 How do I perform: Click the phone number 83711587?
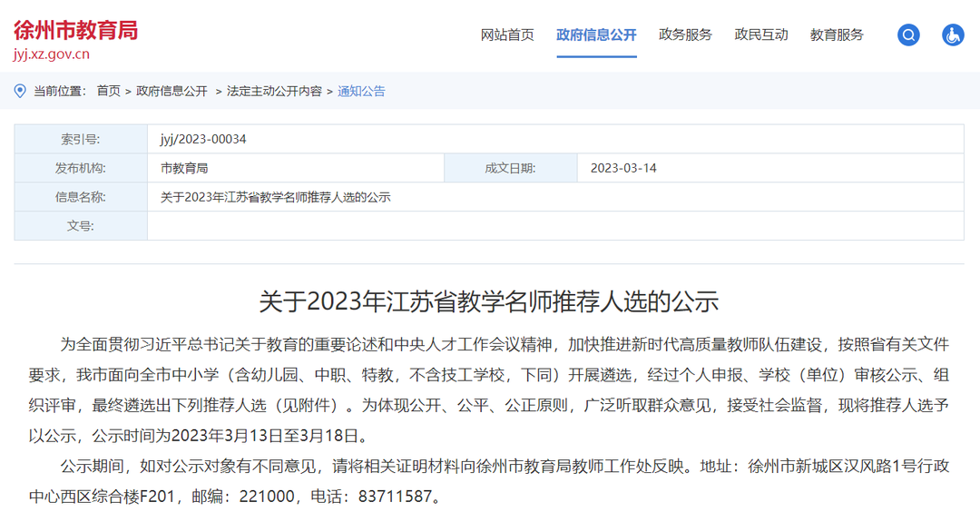pyautogui.click(x=395, y=497)
